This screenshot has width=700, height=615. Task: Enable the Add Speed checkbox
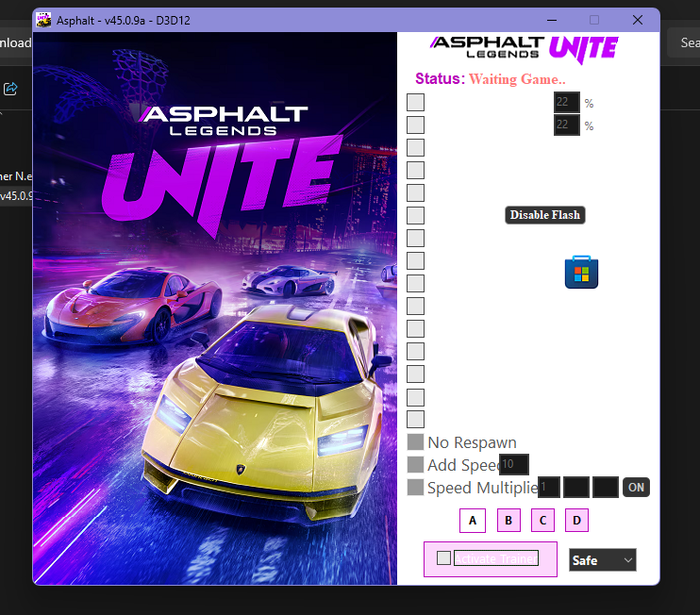coord(415,464)
